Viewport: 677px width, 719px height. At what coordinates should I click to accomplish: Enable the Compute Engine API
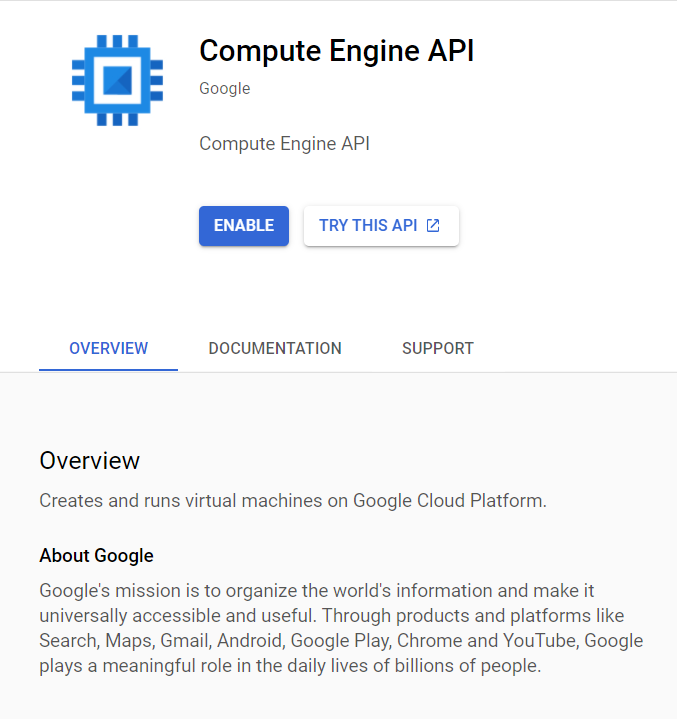[x=244, y=226]
